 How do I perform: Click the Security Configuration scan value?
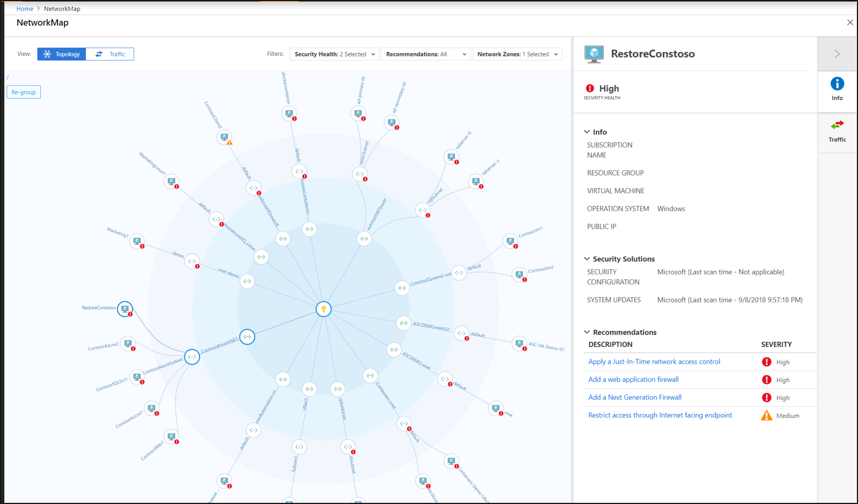tap(721, 272)
